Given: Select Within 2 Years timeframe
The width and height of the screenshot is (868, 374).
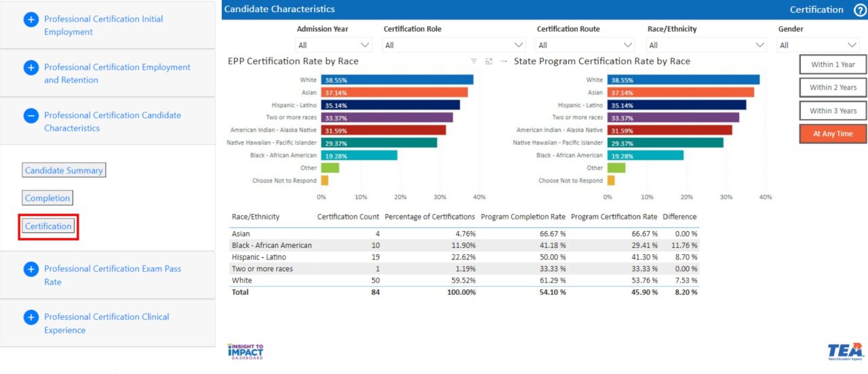Looking at the screenshot, I should coord(833,87).
